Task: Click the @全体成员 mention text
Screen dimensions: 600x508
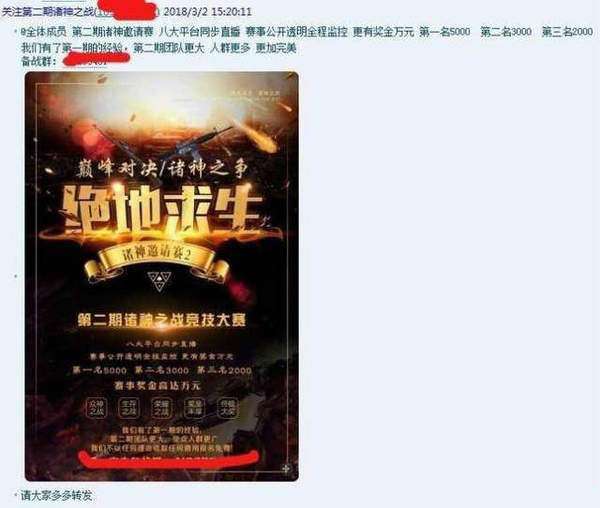Action: (x=44, y=32)
